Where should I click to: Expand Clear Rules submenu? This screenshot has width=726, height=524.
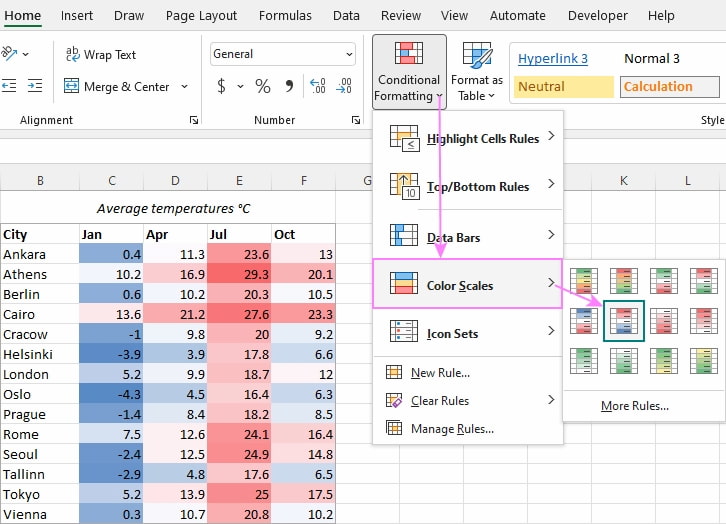pos(468,400)
